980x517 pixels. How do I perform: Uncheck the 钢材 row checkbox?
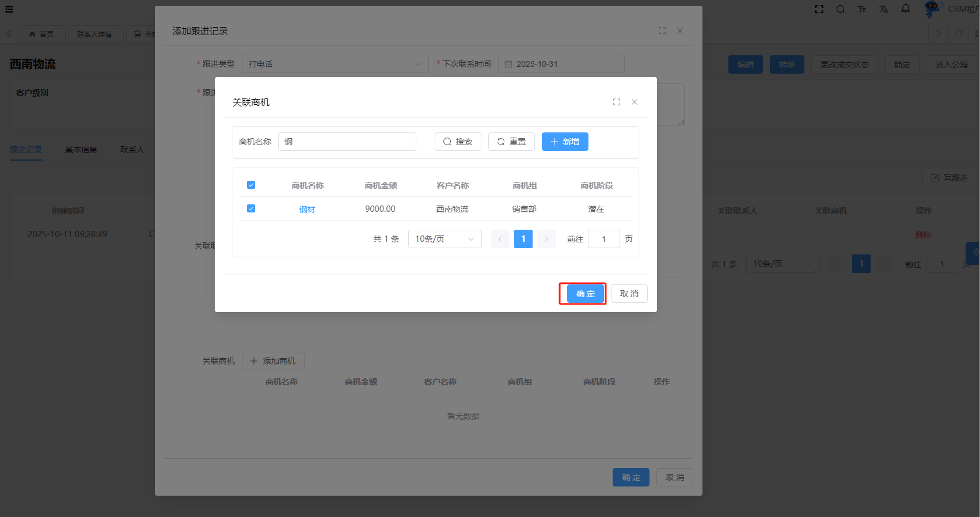click(251, 208)
